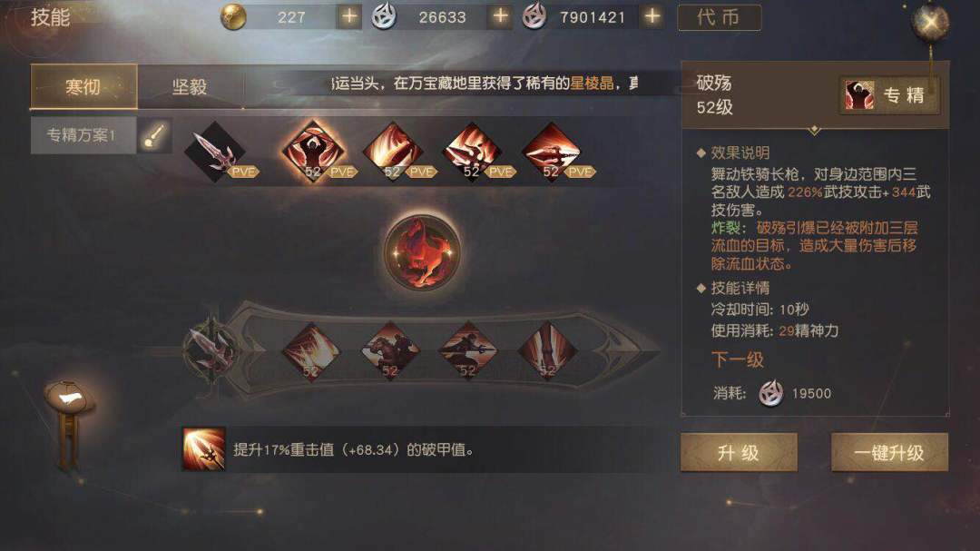Open the 专精 specialization button
Screen dimensions: 980x551
[889, 95]
